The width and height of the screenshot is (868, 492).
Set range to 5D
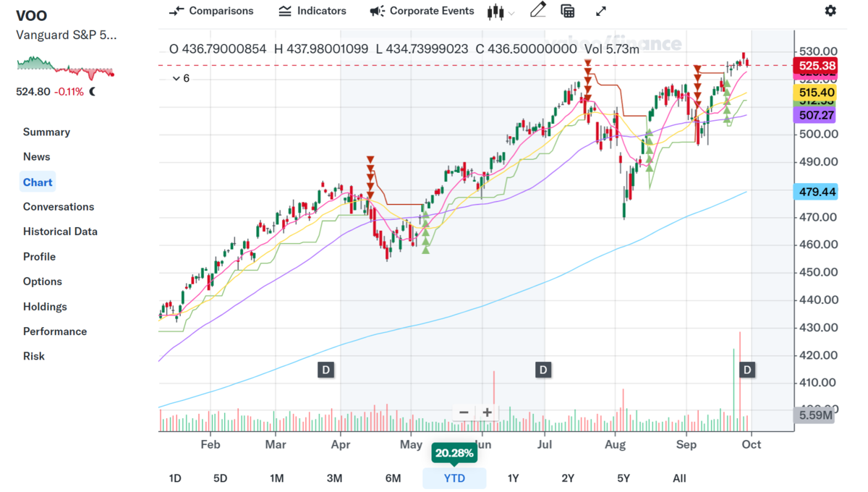pos(220,478)
